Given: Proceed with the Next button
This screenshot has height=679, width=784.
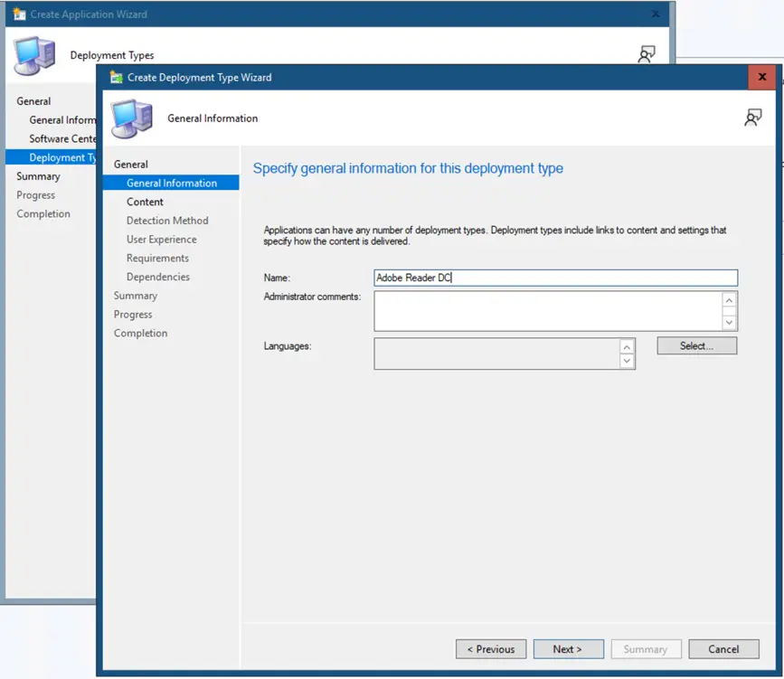Looking at the screenshot, I should [x=568, y=649].
